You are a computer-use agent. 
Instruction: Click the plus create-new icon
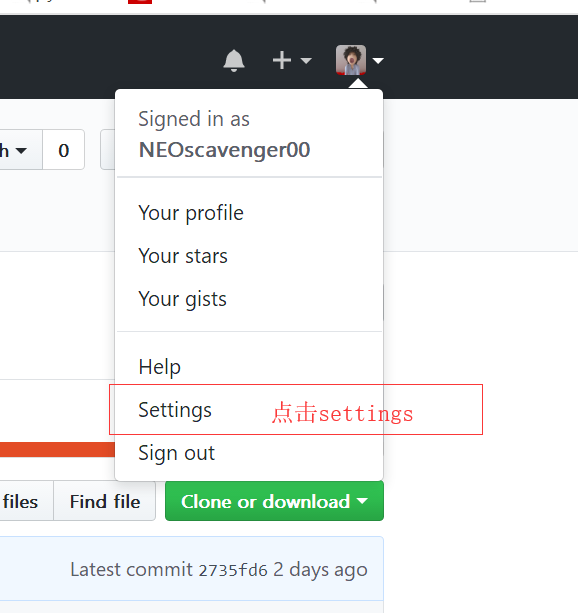282,61
